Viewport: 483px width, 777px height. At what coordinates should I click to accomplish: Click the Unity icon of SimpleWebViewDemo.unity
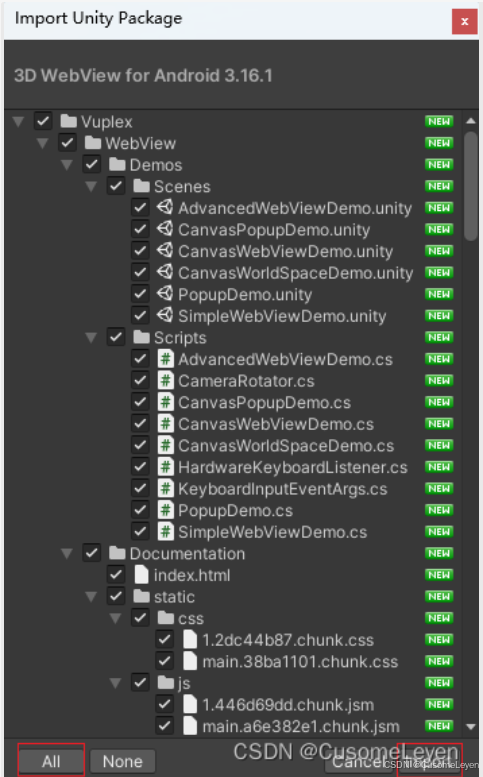click(x=165, y=316)
